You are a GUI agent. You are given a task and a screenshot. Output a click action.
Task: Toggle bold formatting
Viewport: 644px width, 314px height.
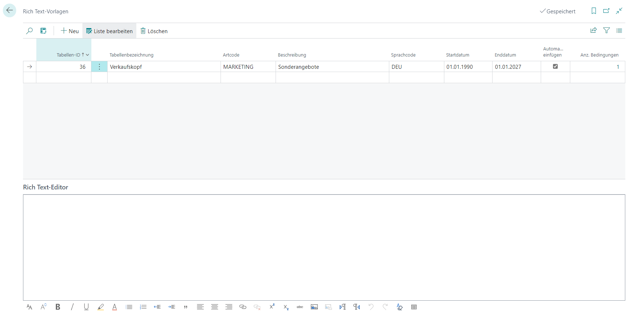[58, 307]
